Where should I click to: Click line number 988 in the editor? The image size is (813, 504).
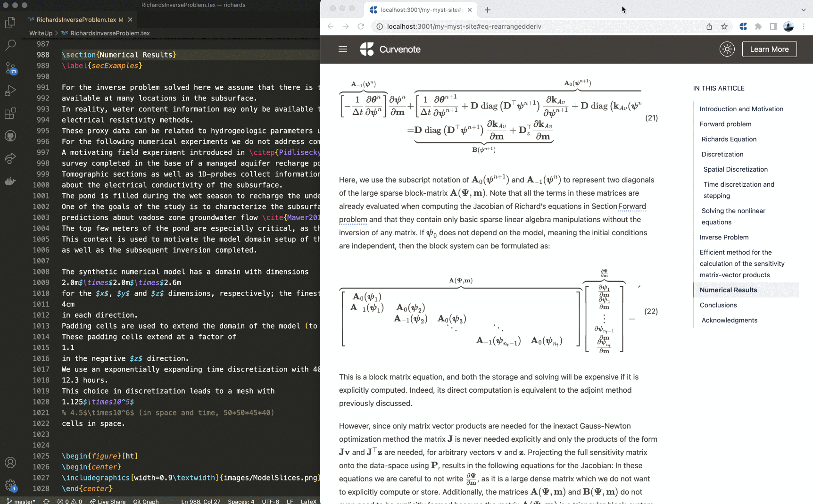click(x=43, y=55)
